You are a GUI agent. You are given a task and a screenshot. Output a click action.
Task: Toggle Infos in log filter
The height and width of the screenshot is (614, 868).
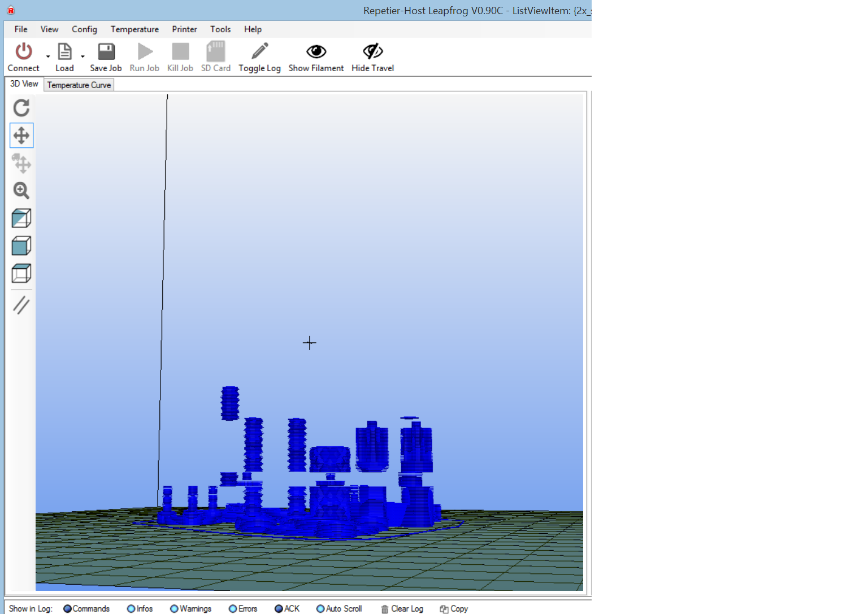[x=140, y=608]
